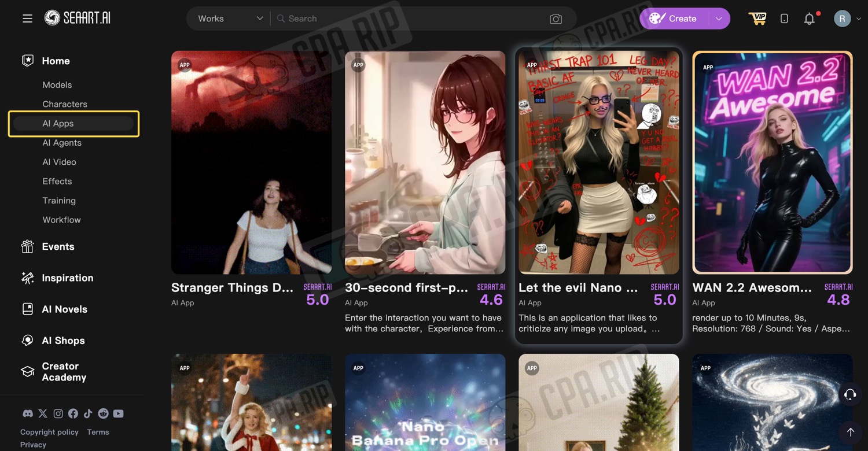Screen dimensions: 868x451
Task: Open the notifications bell
Action: pyautogui.click(x=810, y=19)
